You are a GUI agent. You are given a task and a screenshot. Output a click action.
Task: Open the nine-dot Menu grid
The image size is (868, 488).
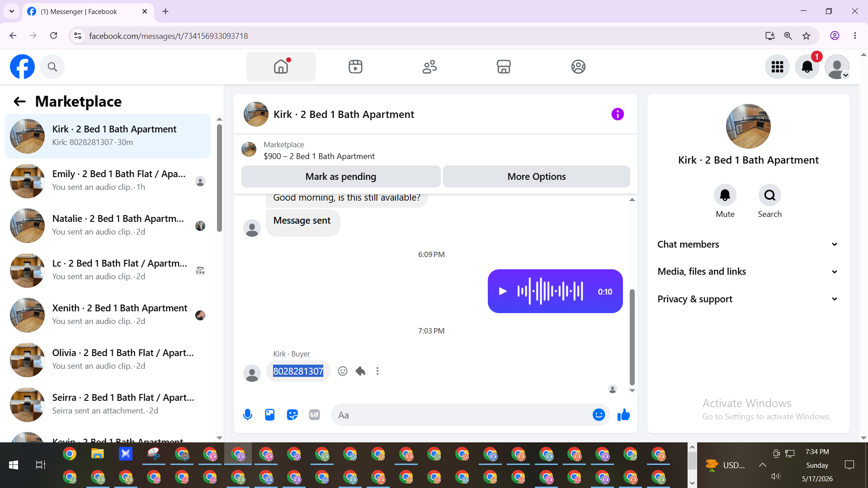coord(777,67)
